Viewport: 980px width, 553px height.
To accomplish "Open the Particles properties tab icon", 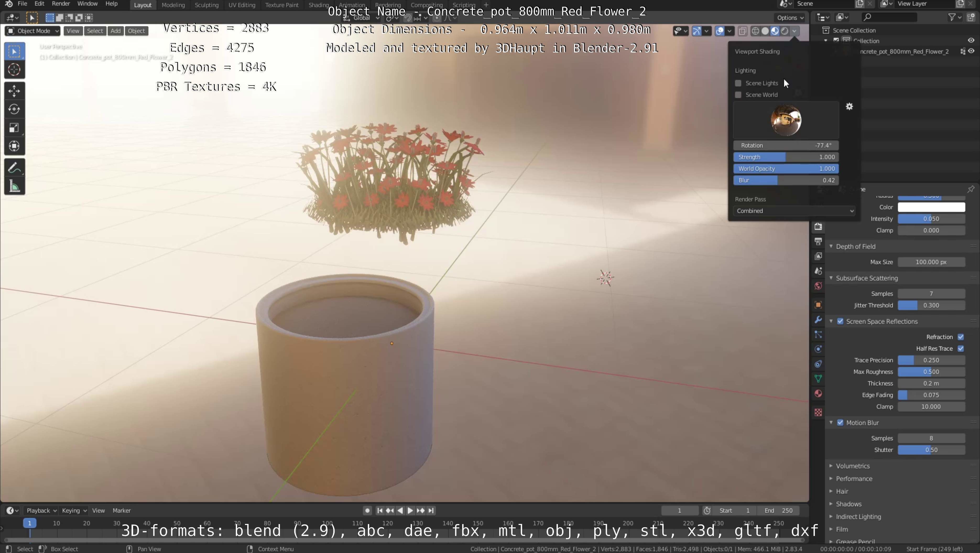I will point(818,335).
